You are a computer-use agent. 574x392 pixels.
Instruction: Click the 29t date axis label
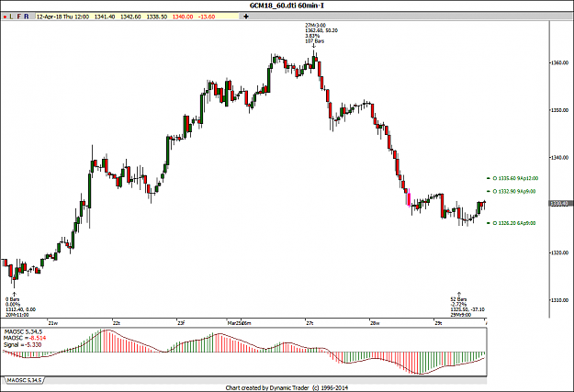pyautogui.click(x=438, y=323)
